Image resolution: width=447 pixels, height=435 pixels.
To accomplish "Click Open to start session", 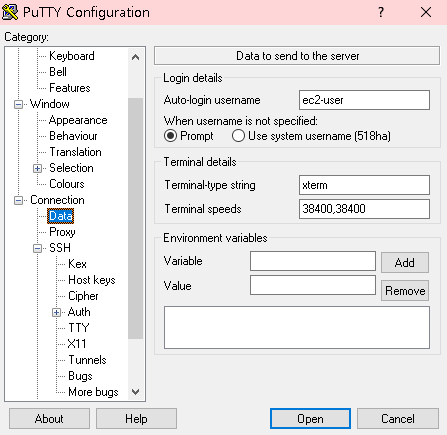I will pyautogui.click(x=310, y=419).
